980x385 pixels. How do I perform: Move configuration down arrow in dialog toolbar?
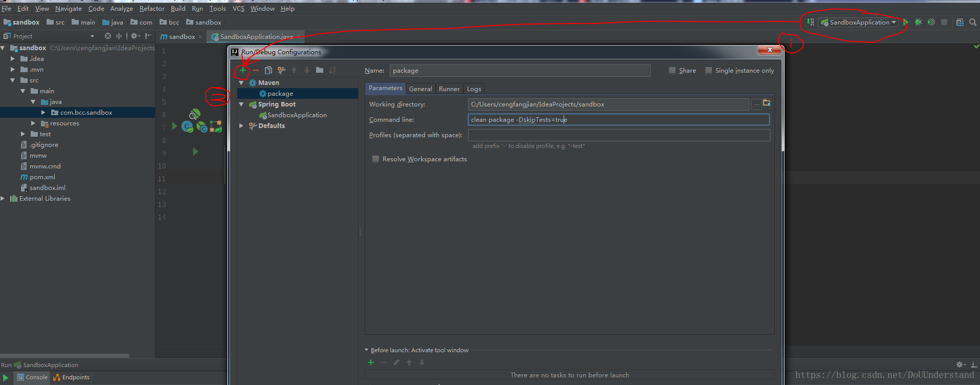tap(307, 70)
